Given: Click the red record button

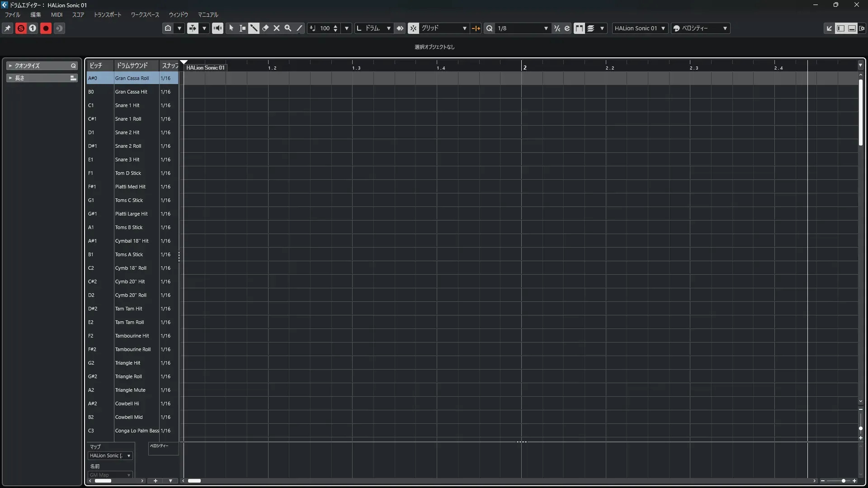Looking at the screenshot, I should 46,28.
